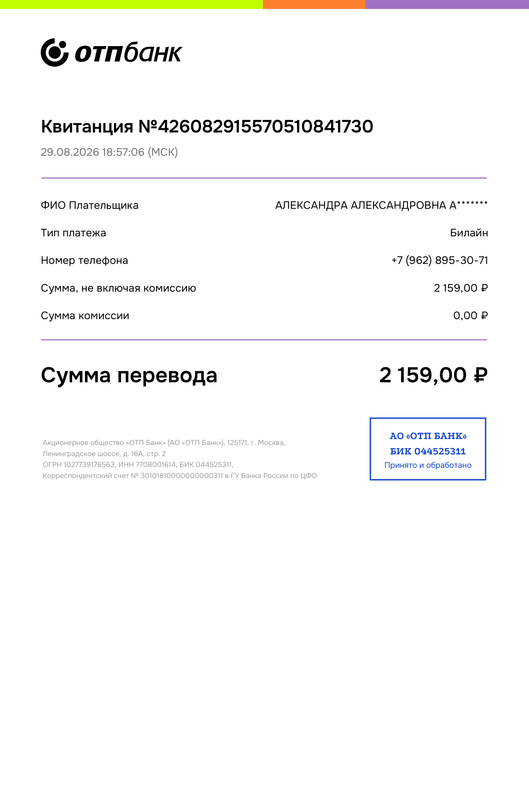Click Принято и обработано stamp text

point(428,465)
